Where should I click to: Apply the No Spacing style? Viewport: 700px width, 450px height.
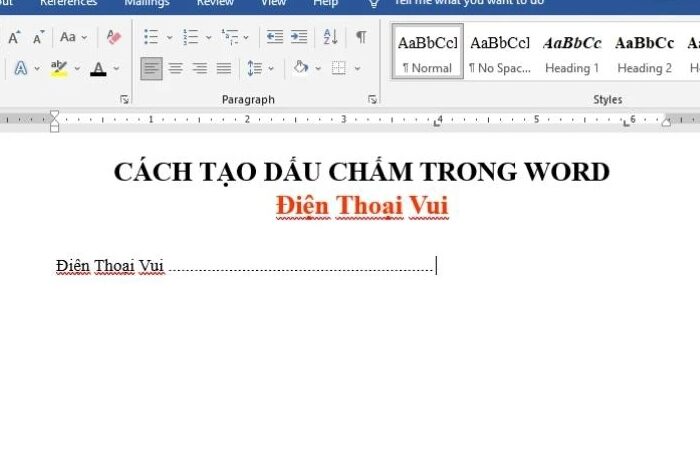[500, 52]
